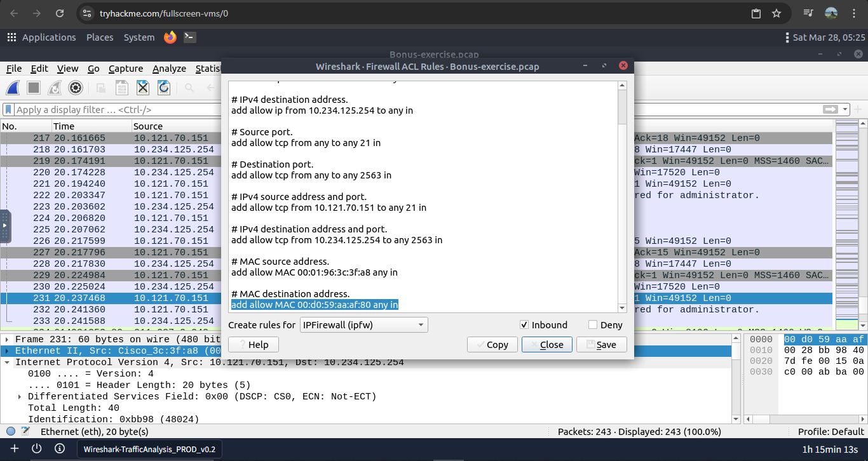This screenshot has height=461, width=868.
Task: Save the firewall rules with Save button
Action: (602, 344)
